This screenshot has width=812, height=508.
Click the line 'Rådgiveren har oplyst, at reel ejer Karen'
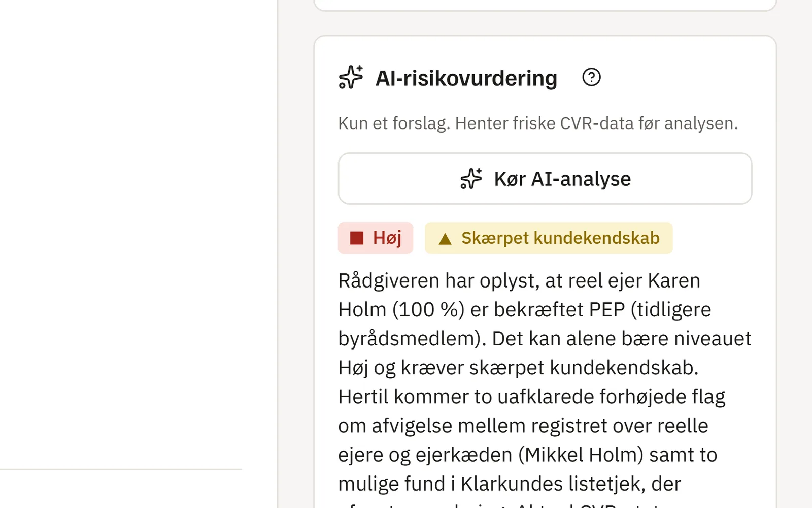click(x=519, y=281)
